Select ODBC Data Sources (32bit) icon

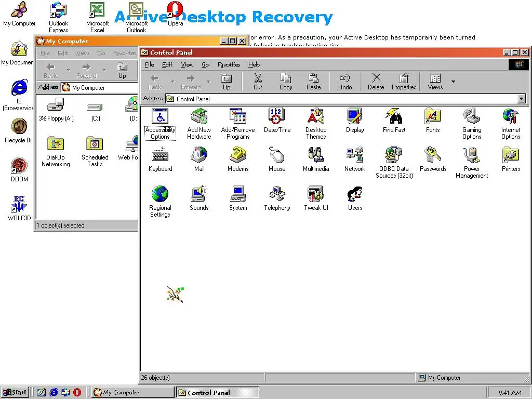(x=394, y=163)
